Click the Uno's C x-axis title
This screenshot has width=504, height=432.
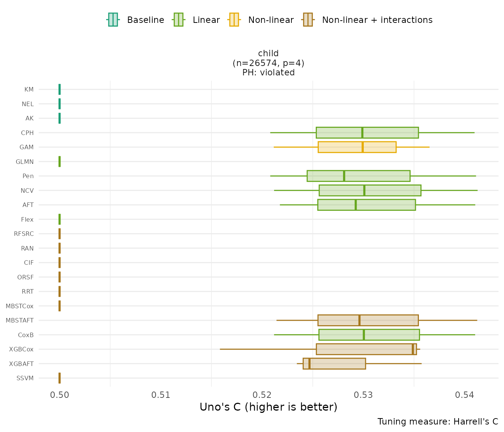[268, 407]
